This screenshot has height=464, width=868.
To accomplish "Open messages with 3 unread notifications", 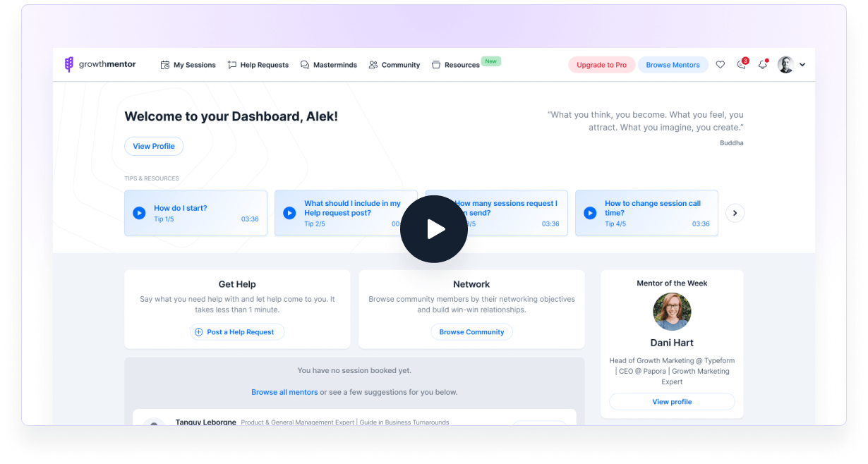I will [740, 64].
